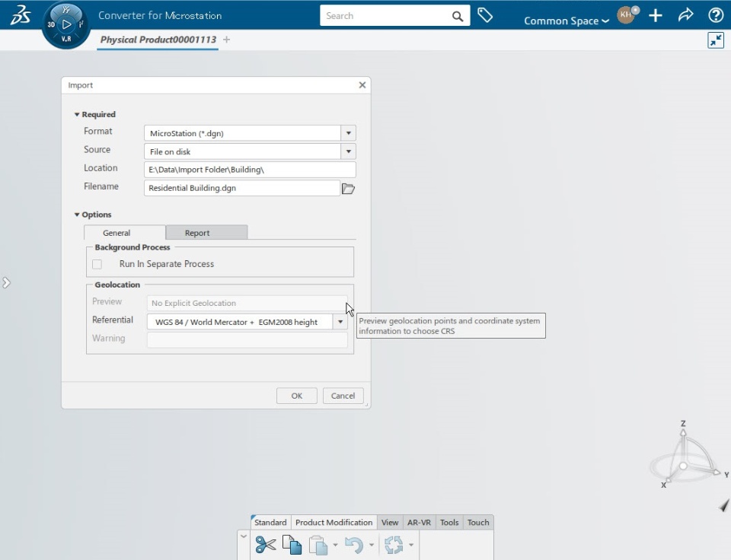Collapse the Options section
This screenshot has height=560, width=731.
coord(77,215)
